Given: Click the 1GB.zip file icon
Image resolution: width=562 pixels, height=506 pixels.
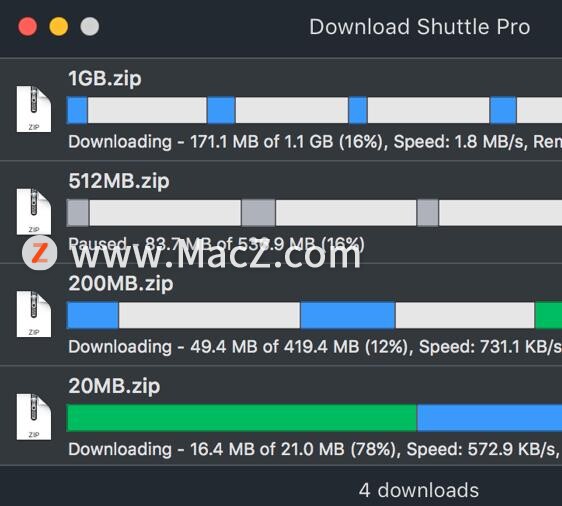Looking at the screenshot, I should (34, 109).
